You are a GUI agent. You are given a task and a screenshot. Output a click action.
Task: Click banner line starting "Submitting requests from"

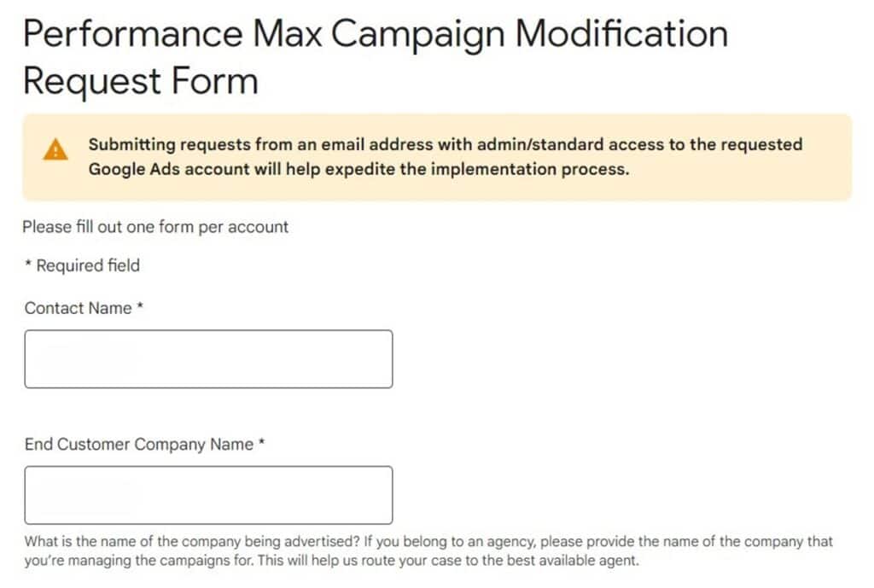pyautogui.click(x=446, y=144)
